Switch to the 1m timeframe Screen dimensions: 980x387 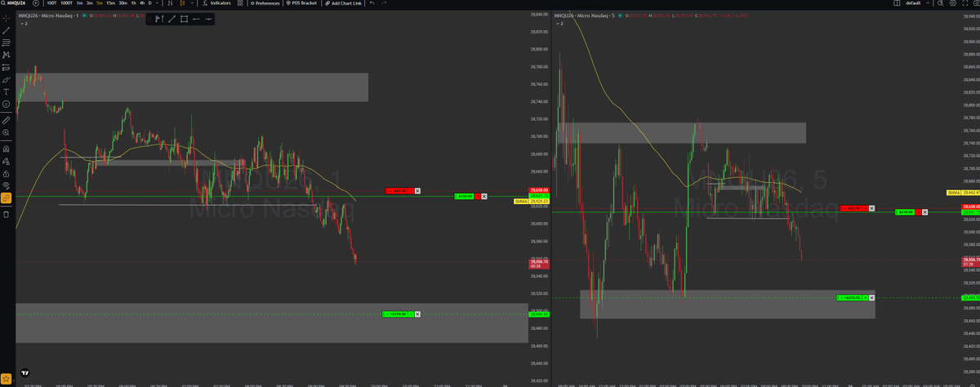(x=79, y=3)
